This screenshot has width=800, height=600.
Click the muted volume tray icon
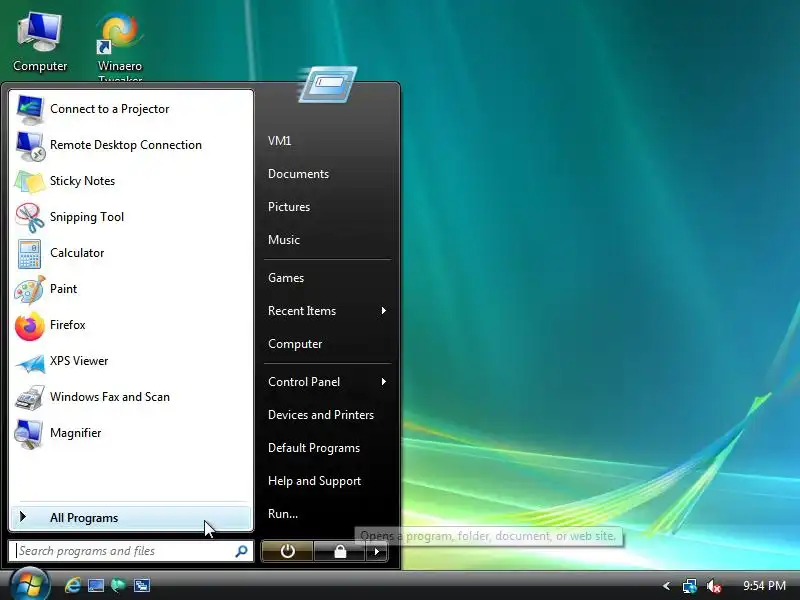point(713,586)
